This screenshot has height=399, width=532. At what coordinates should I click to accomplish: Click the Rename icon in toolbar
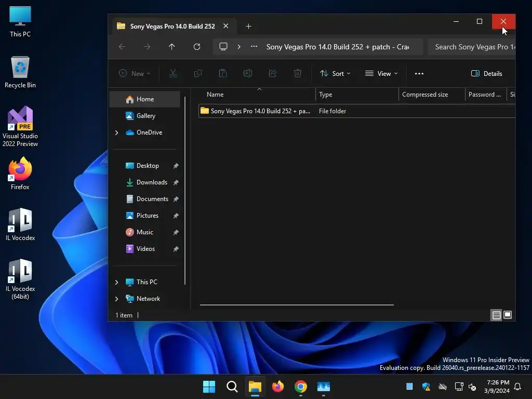coord(248,73)
